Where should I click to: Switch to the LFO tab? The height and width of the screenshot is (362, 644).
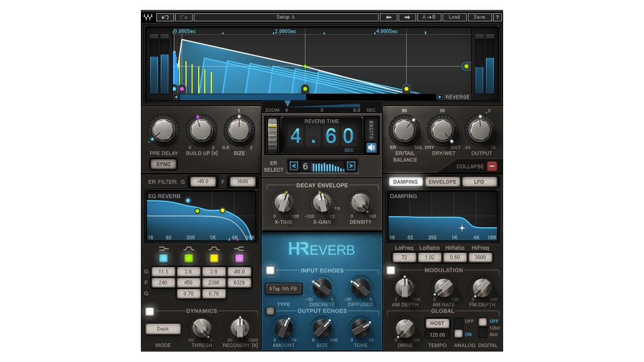pyautogui.click(x=480, y=182)
